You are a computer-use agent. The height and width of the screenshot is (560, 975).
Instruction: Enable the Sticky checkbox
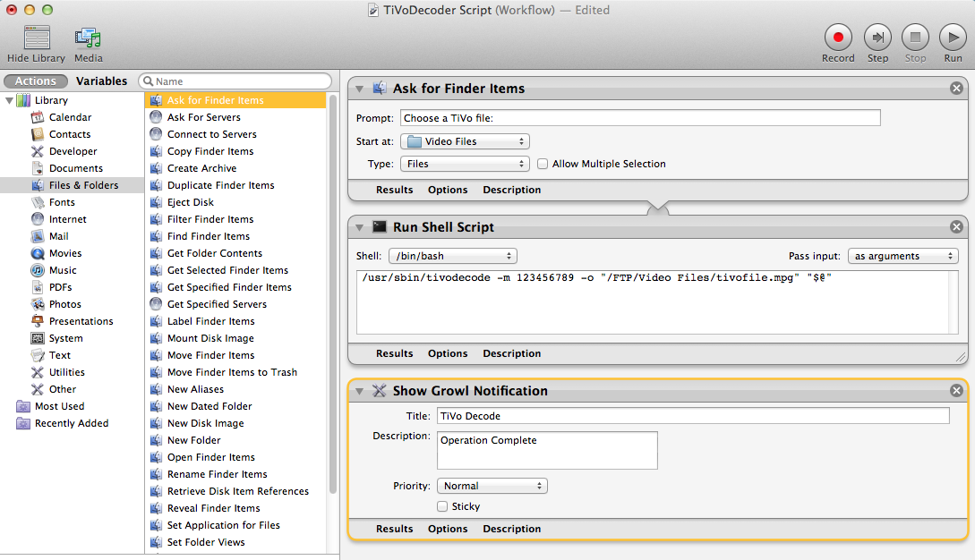pos(442,506)
